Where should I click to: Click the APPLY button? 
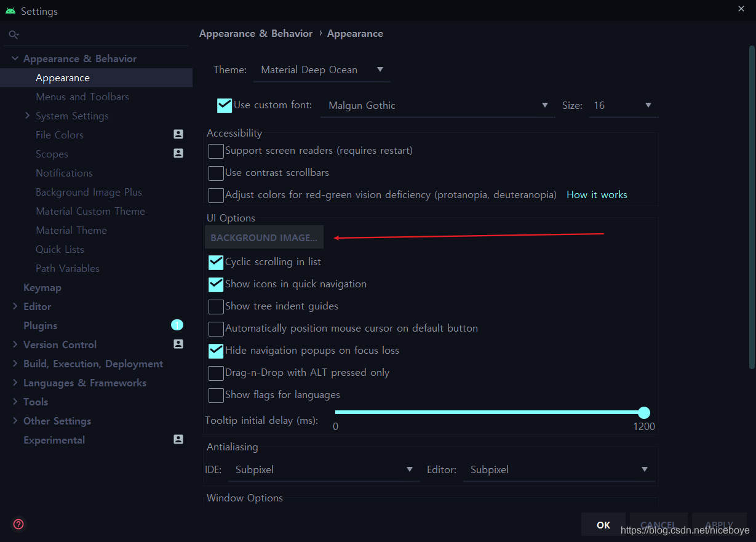tap(719, 525)
